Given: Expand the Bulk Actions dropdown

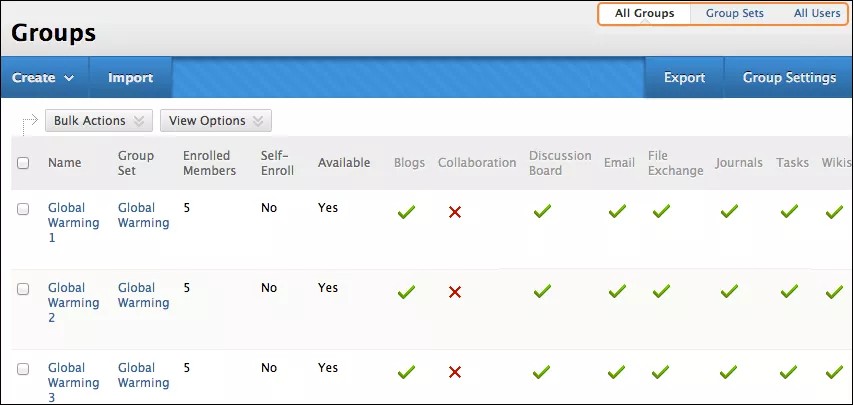Looking at the screenshot, I should click(99, 121).
